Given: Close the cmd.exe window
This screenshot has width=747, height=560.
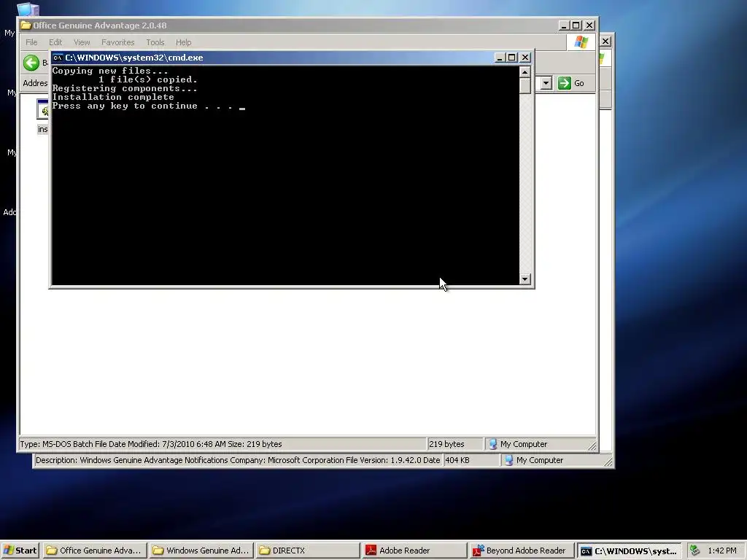Looking at the screenshot, I should (525, 58).
